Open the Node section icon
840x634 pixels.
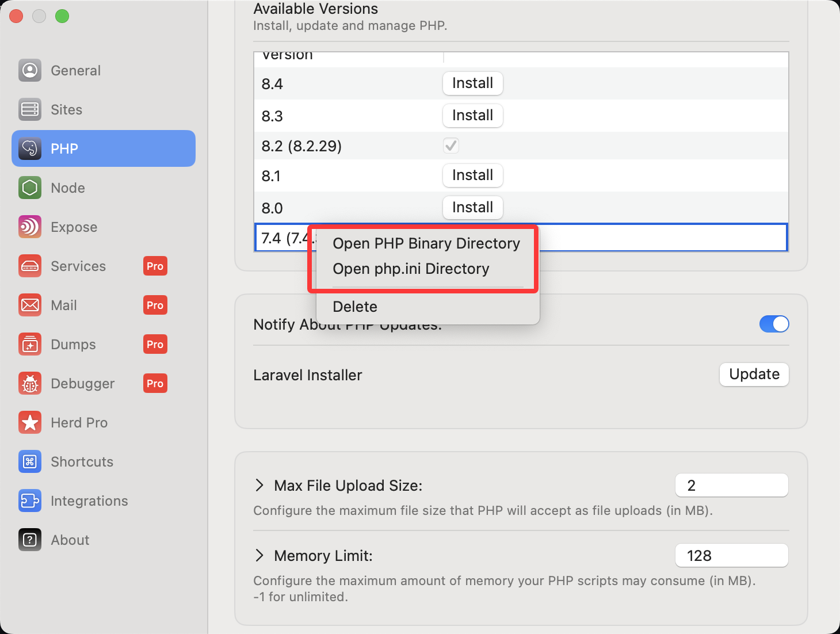tap(30, 188)
